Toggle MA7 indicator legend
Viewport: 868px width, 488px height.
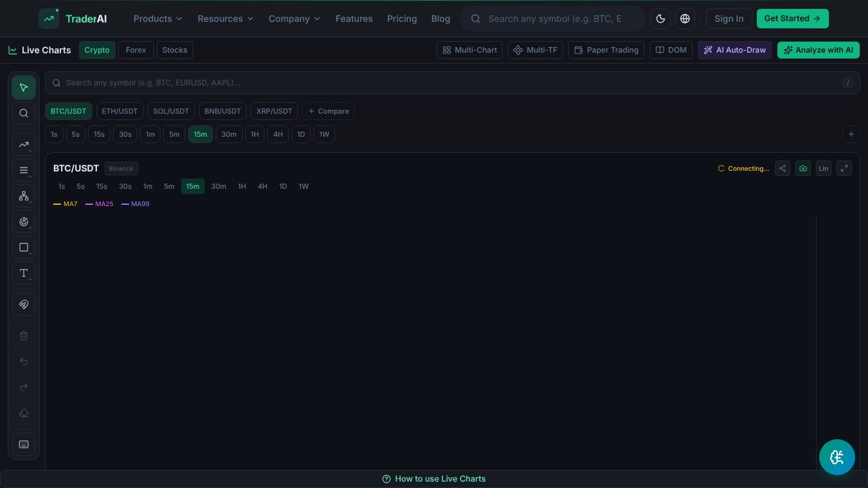(65, 204)
